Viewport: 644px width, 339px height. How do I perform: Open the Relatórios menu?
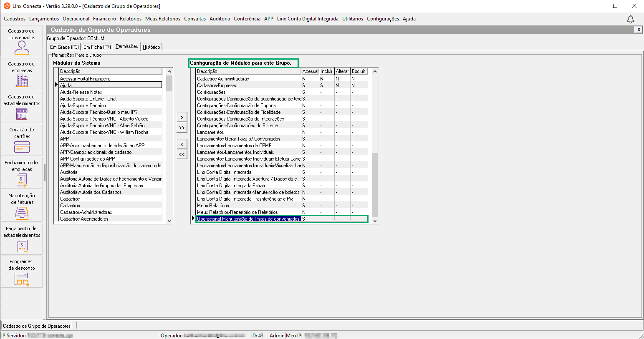click(130, 19)
